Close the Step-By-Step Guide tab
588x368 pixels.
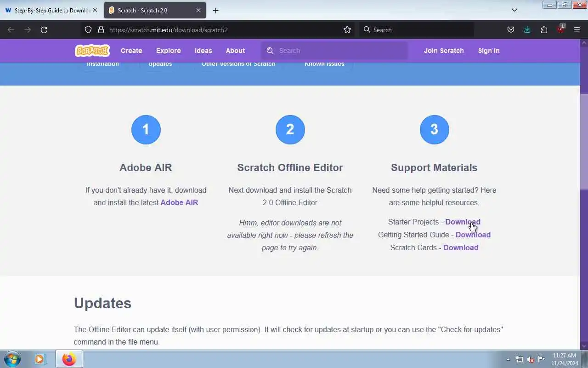tap(95, 10)
